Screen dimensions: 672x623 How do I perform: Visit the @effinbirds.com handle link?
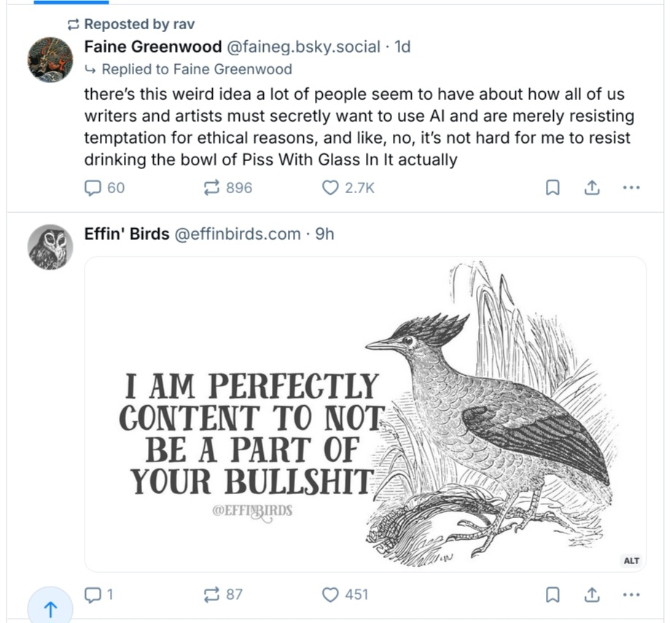coord(237,234)
